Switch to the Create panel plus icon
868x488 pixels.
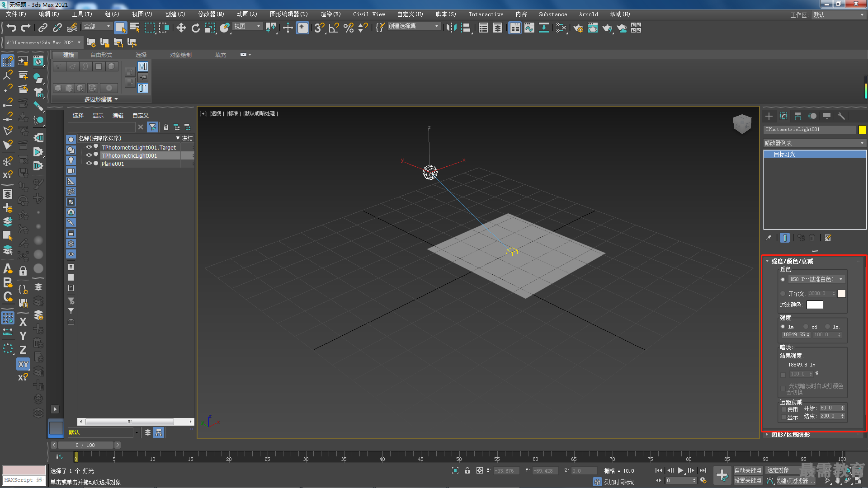point(769,116)
